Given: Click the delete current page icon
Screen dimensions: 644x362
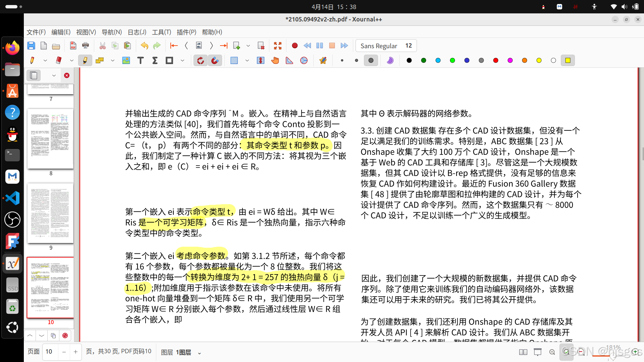Looking at the screenshot, I should point(261,46).
